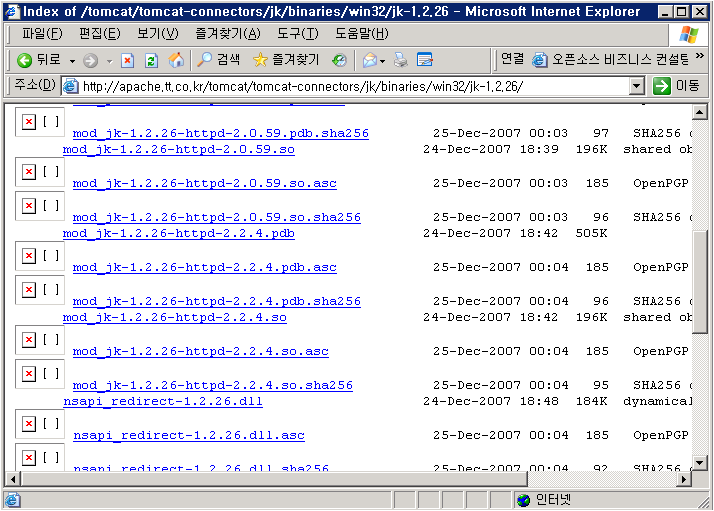Click broken image icon above httpd-2.0.59.so.sha256
The image size is (714, 511).
[x=29, y=206]
